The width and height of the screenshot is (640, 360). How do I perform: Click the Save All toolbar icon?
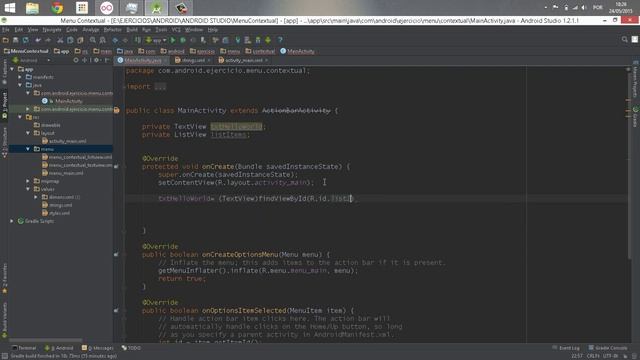click(16, 40)
